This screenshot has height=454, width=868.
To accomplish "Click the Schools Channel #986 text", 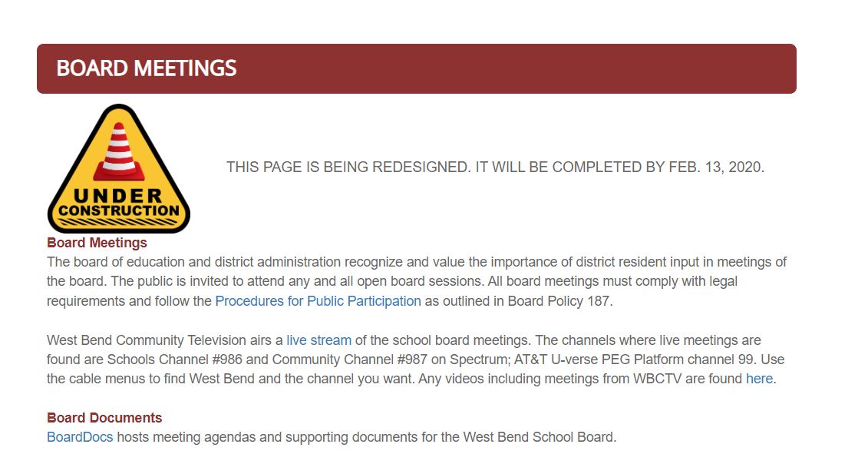I will click(x=174, y=360).
